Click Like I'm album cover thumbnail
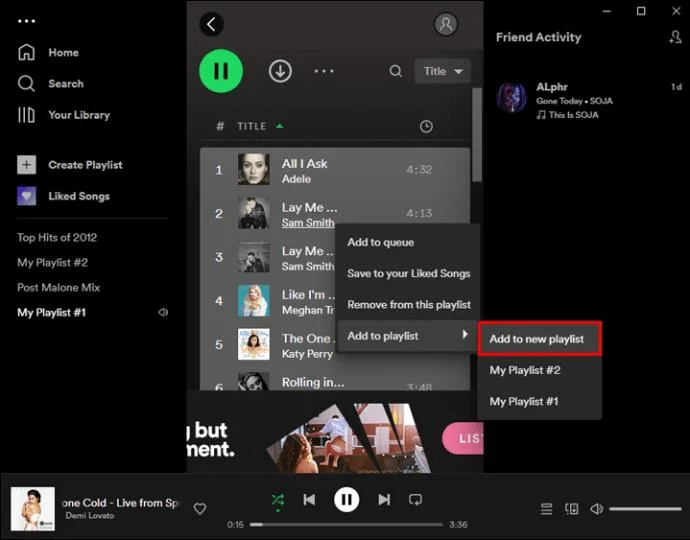 click(253, 301)
